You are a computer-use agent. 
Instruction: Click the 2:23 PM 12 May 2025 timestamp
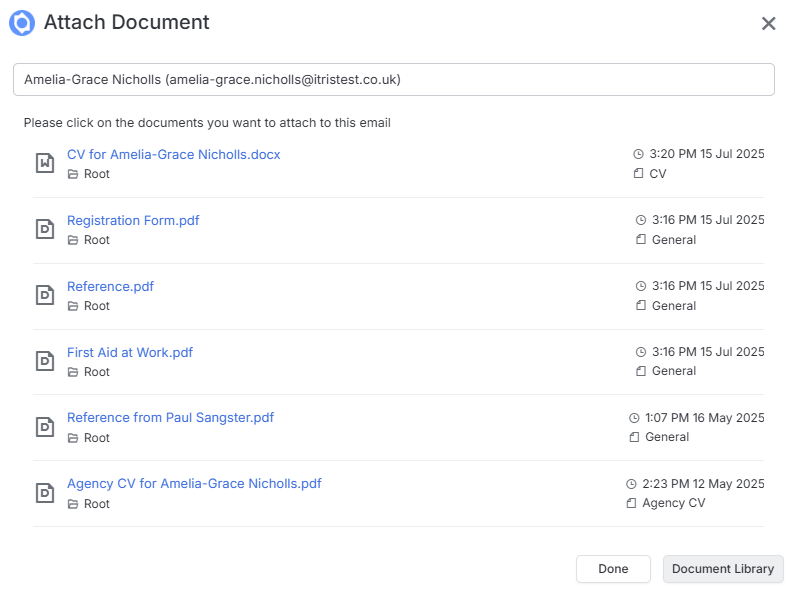click(703, 484)
